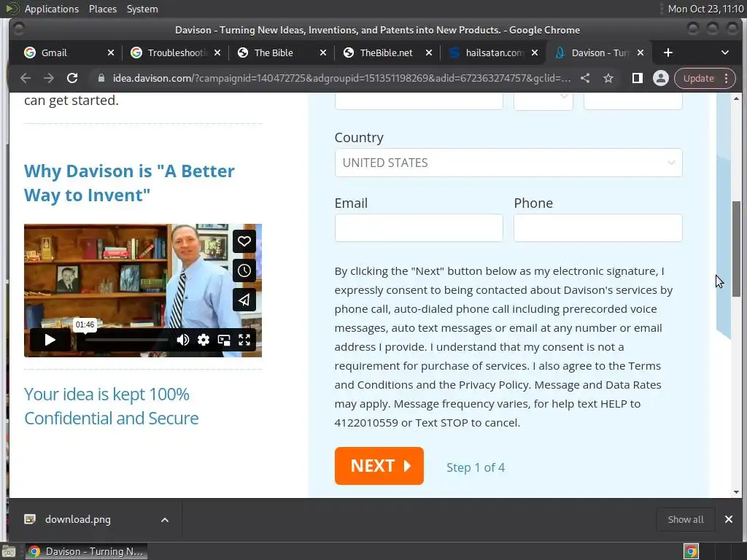Image resolution: width=747 pixels, height=560 pixels.
Task: Share the video with paper plane icon
Action: coord(244,300)
